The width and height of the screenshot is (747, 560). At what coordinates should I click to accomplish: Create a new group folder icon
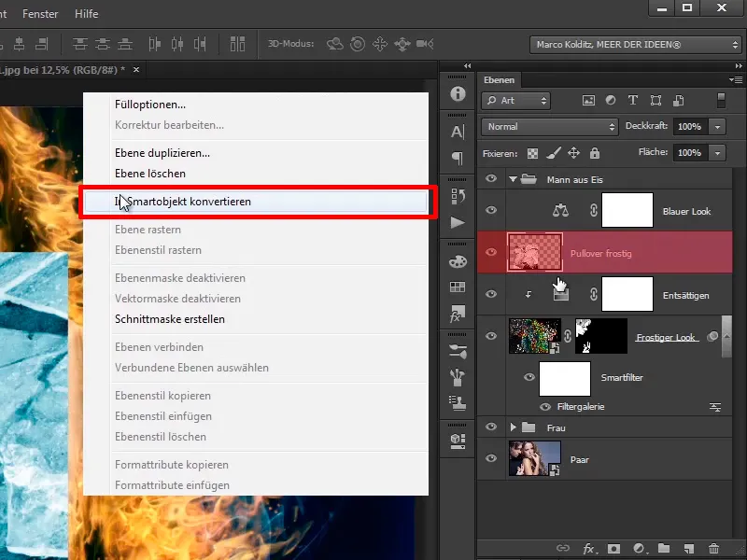tap(664, 549)
